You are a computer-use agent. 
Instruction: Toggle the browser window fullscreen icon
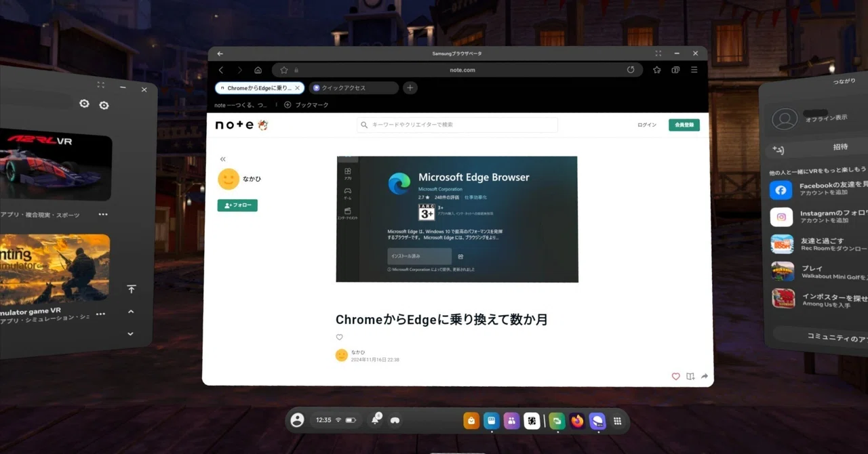pos(658,53)
